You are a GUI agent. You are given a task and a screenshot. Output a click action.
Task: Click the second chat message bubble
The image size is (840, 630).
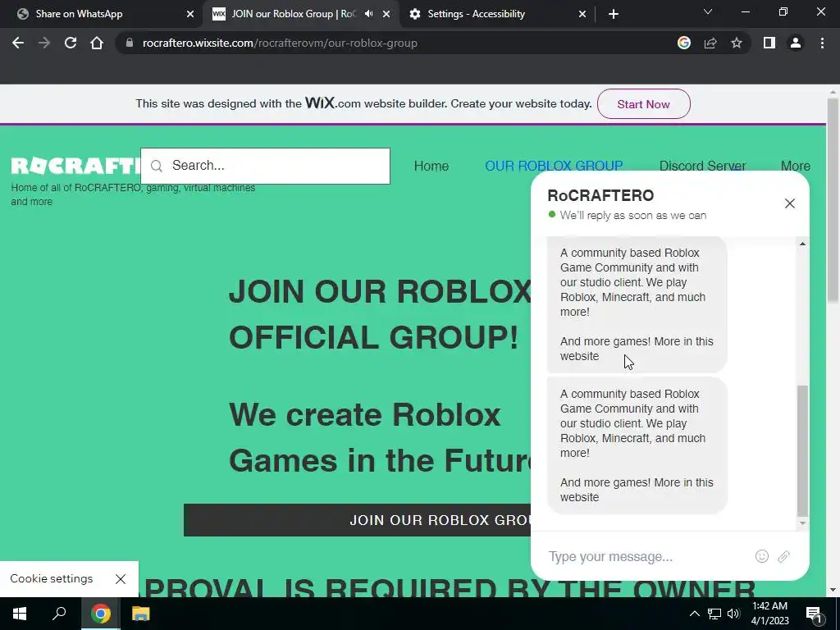[637, 445]
